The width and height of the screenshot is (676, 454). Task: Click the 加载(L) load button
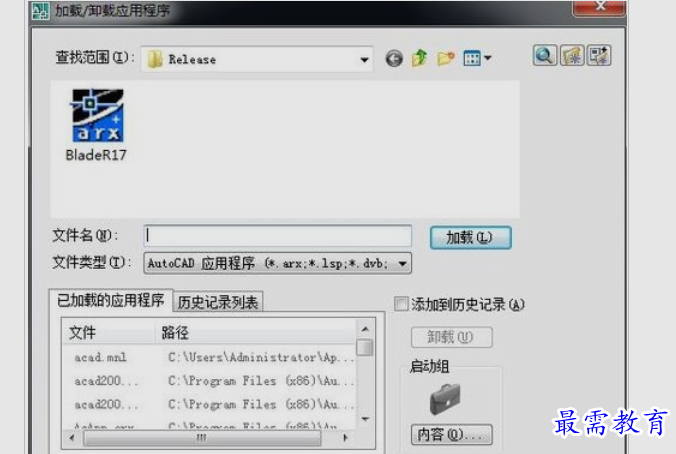471,237
